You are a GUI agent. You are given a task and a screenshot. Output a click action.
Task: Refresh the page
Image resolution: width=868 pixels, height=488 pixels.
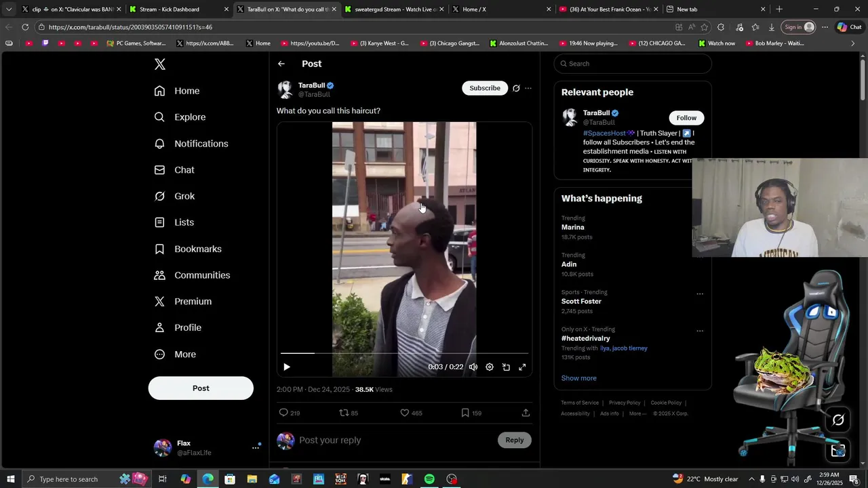[x=25, y=27]
